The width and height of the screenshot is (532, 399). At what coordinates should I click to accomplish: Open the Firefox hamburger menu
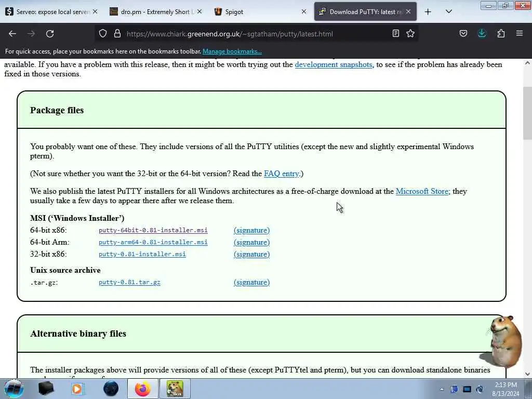[520, 34]
